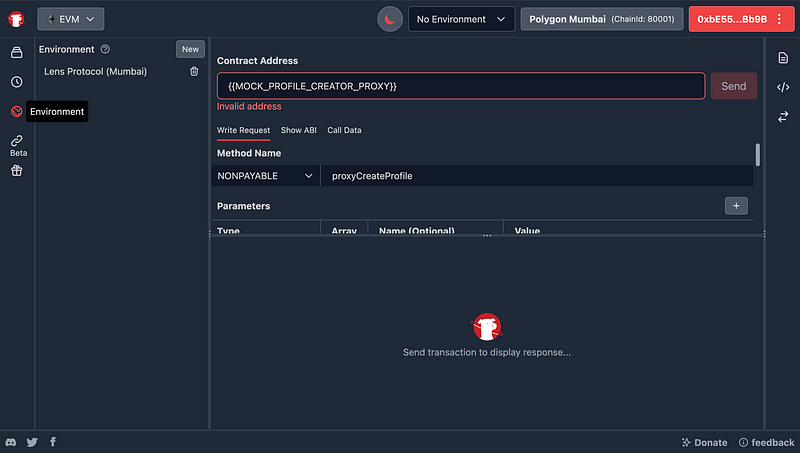Expand the No Environment dropdown
The image size is (800, 453).
pos(461,19)
